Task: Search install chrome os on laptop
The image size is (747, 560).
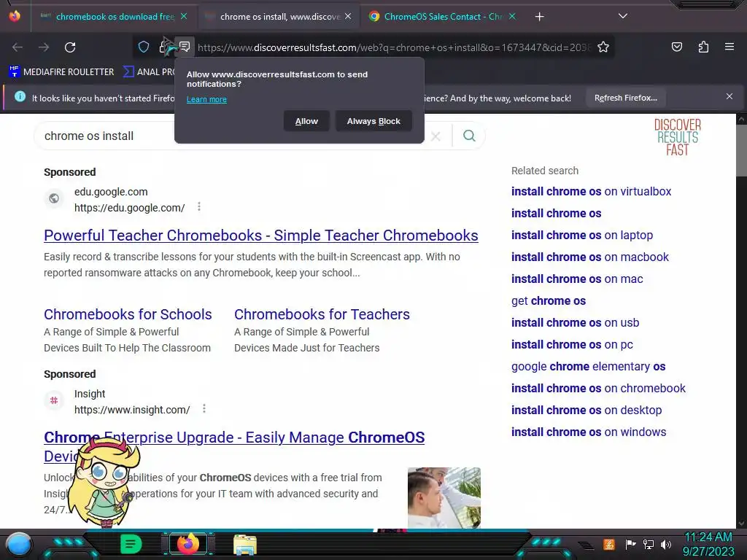Action: 582,236
